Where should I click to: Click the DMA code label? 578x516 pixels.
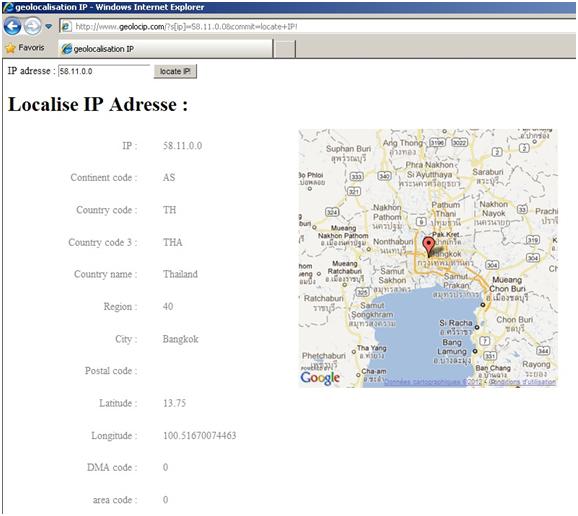(x=112, y=468)
